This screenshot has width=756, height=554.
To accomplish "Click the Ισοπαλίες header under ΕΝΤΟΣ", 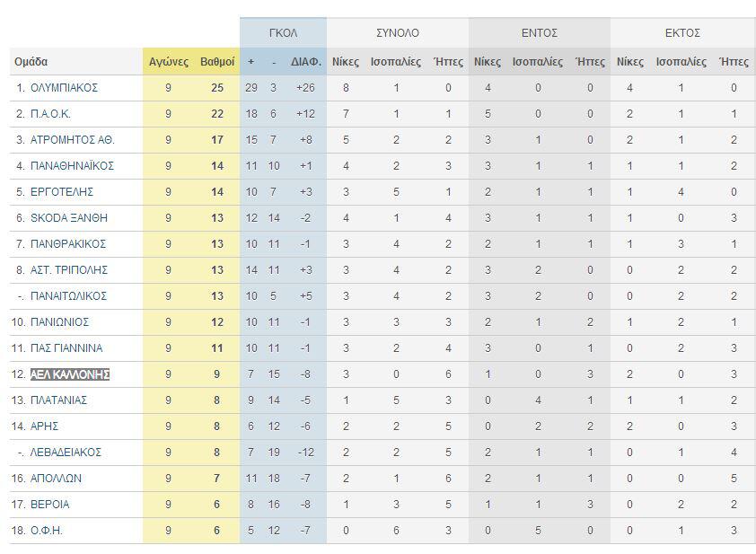I will click(x=538, y=62).
